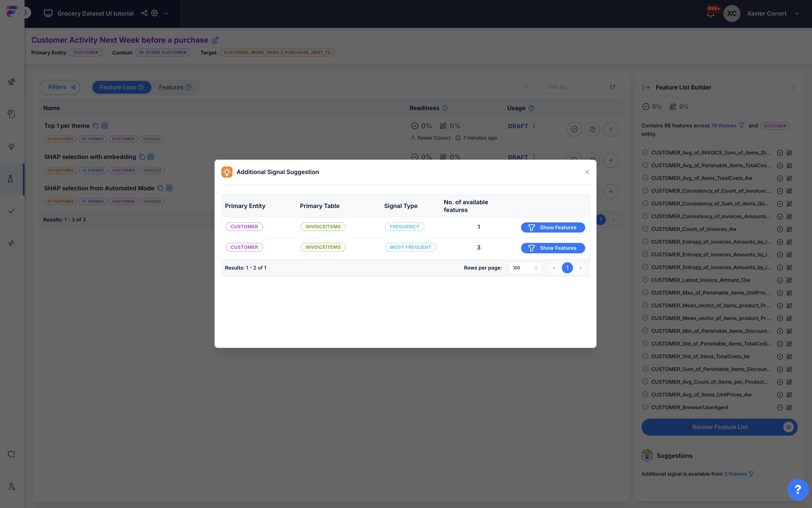
Task: Remove CUSTOMER_Std_of_items_TotalCosts_1w from the builder list
Action: [645, 356]
